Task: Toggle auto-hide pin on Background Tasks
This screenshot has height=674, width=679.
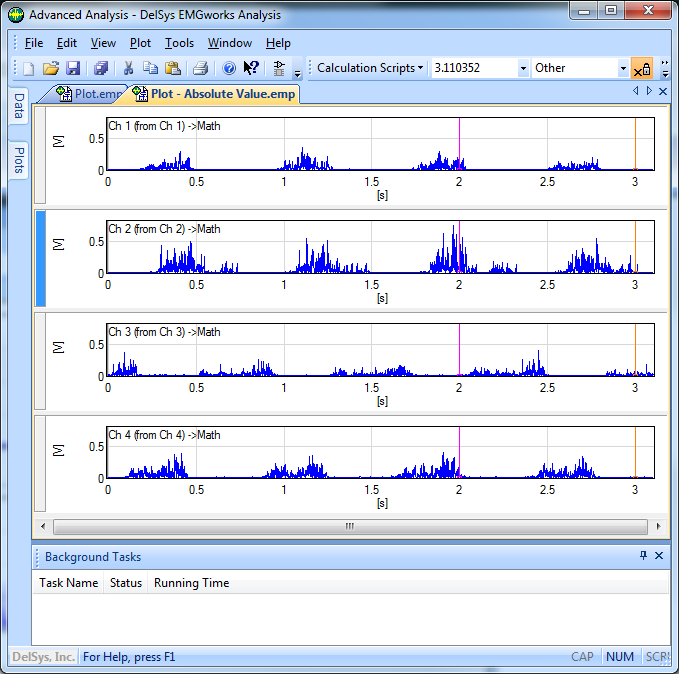Action: tap(643, 556)
